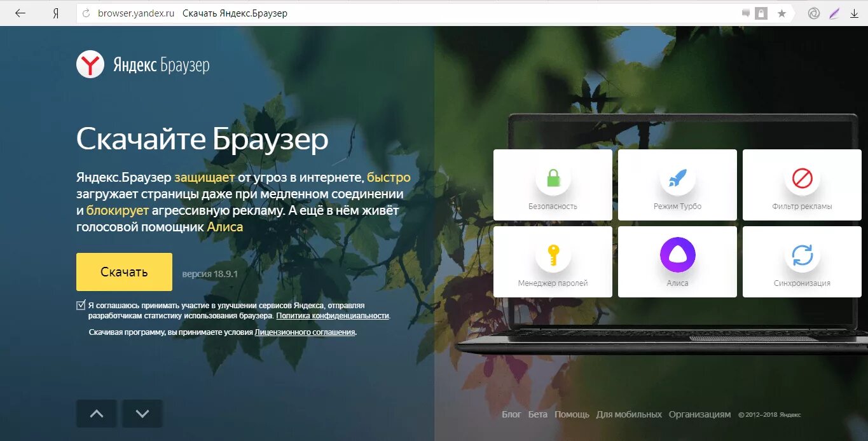Open site reviews speech bubble icon
This screenshot has height=441, width=868.
tap(746, 13)
